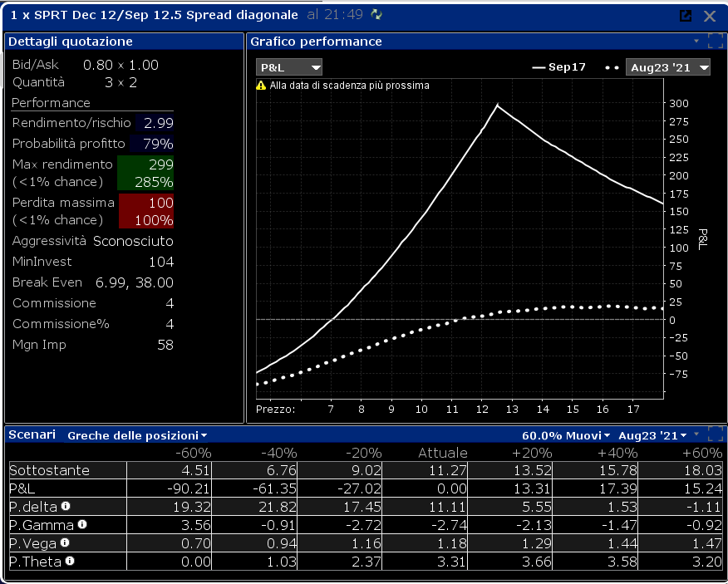Click the info icon beside P.Gamma
728x584 pixels.
pos(82,524)
